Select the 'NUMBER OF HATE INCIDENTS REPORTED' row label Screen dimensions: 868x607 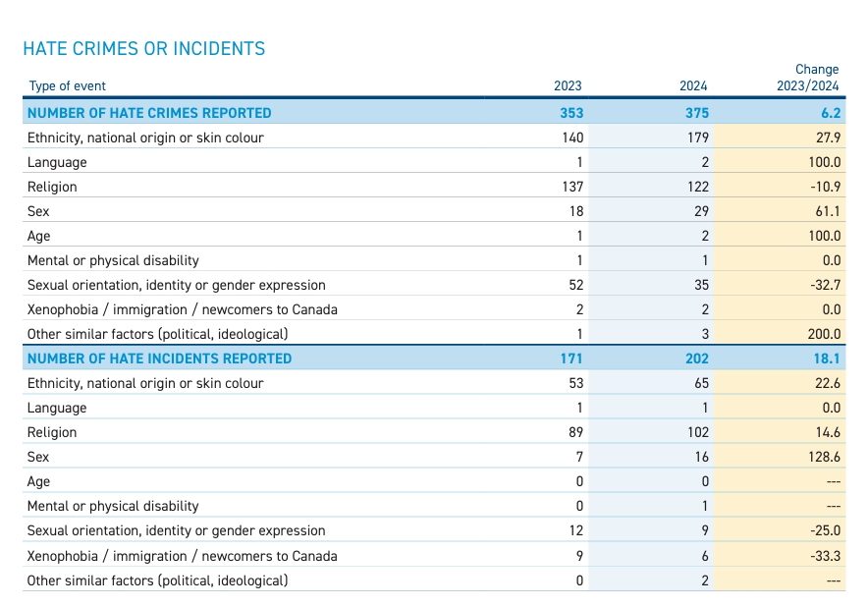(159, 359)
